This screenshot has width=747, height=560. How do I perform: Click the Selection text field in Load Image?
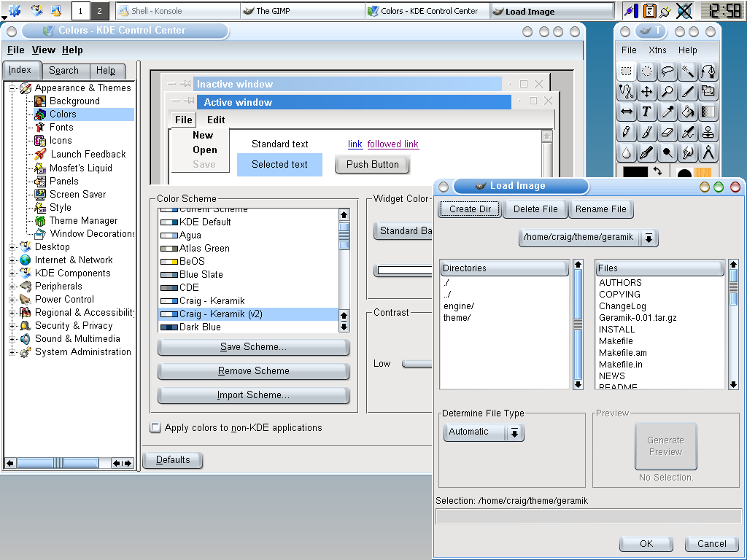coord(589,517)
